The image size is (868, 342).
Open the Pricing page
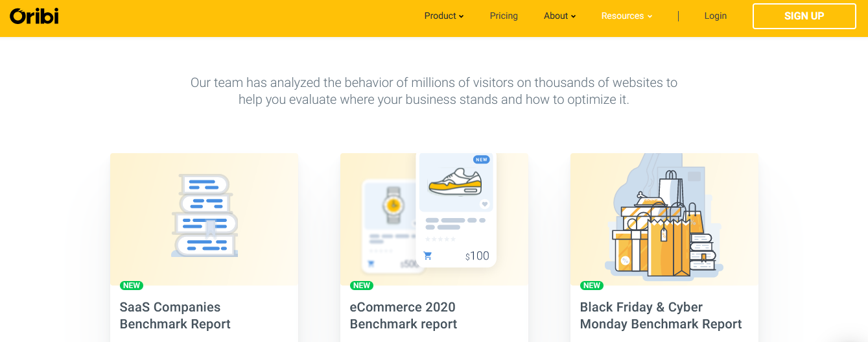click(504, 16)
